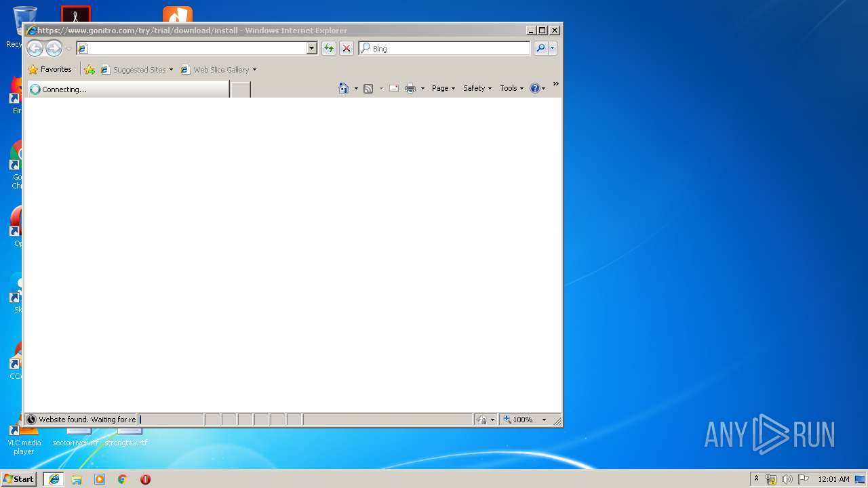Select the strongtax.rtf file

[126, 438]
